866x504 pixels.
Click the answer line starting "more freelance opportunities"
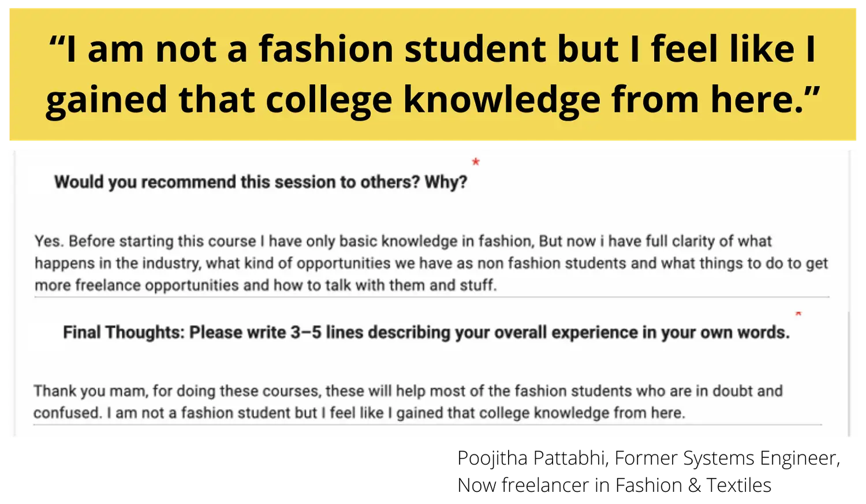[x=266, y=285]
